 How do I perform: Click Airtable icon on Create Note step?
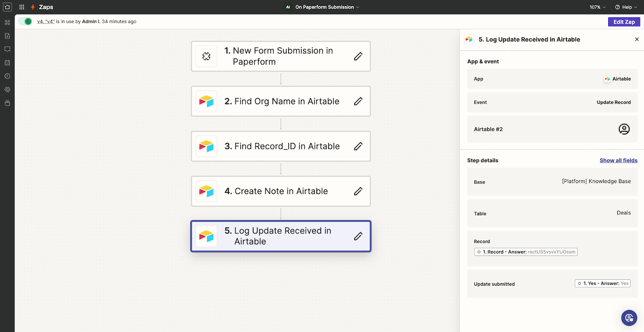tap(206, 191)
